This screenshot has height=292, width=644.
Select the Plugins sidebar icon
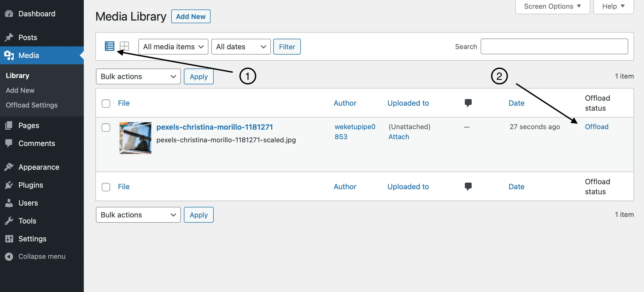(x=9, y=185)
